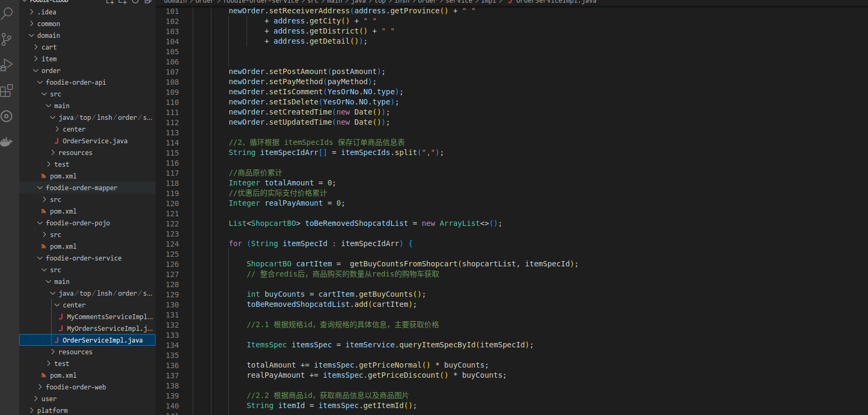Expand the cart folder chevron

pyautogui.click(x=36, y=47)
